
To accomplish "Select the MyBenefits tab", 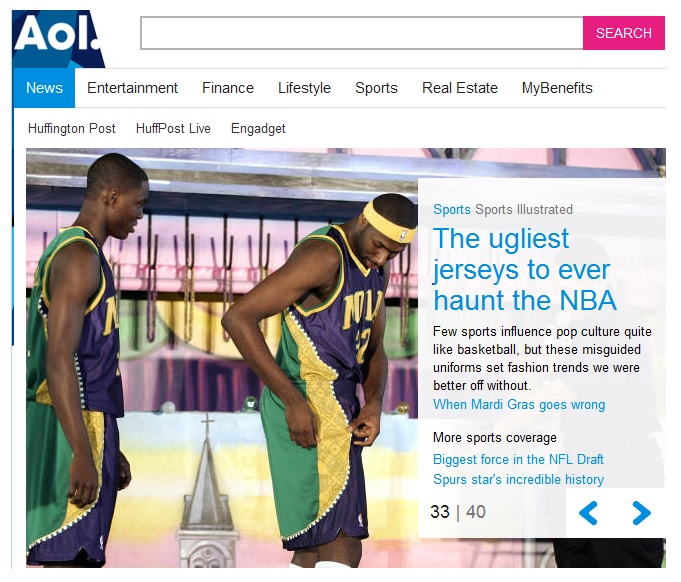I will tap(557, 88).
